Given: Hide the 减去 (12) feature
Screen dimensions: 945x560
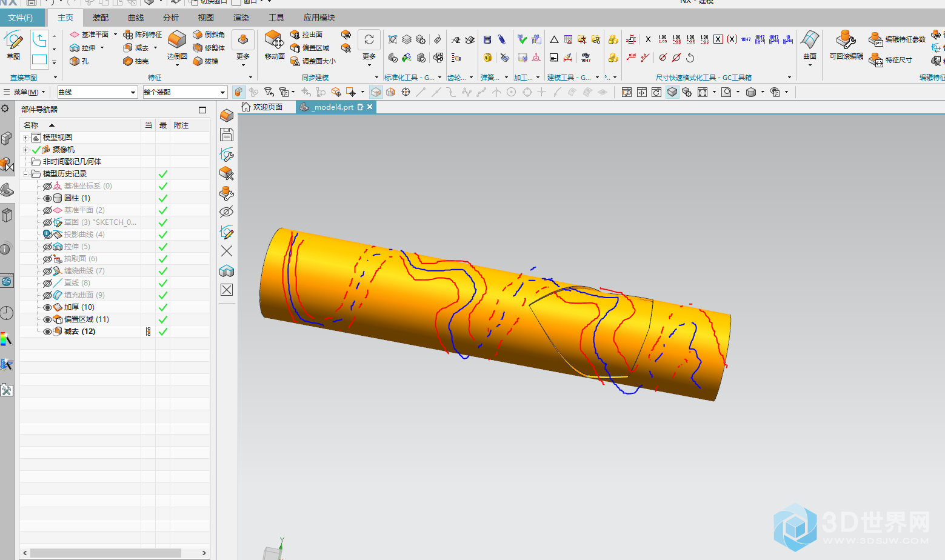Looking at the screenshot, I should tap(48, 332).
